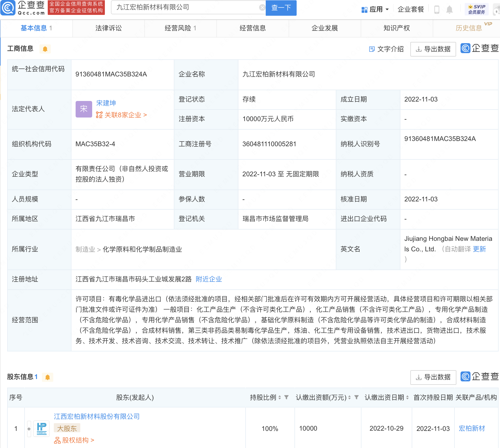This screenshot has width=500, height=448.
Task: Click registration number 360481110005281
Action: click(269, 144)
